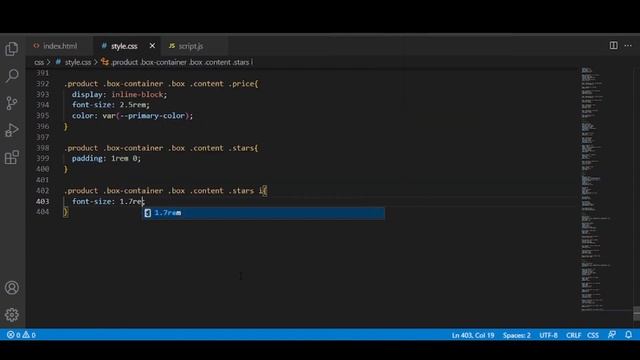The height and width of the screenshot is (360, 640).
Task: Click the '.content .price{' selector line
Action: tap(161, 84)
